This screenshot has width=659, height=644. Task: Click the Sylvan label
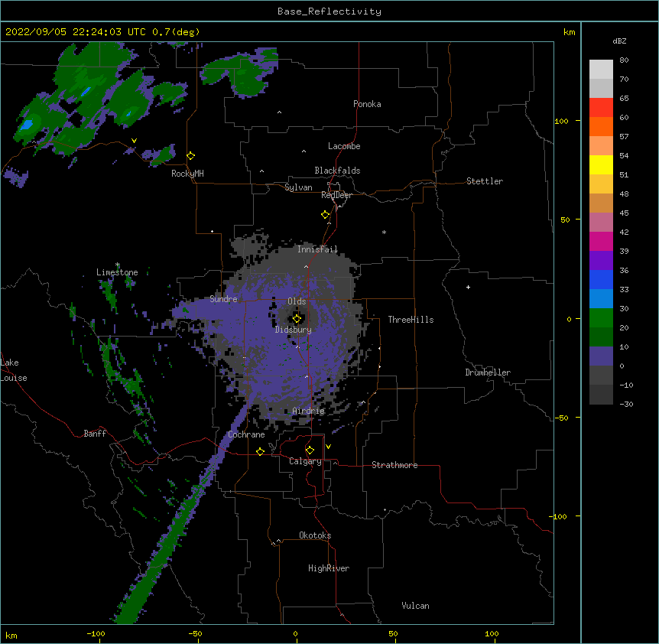coord(298,187)
